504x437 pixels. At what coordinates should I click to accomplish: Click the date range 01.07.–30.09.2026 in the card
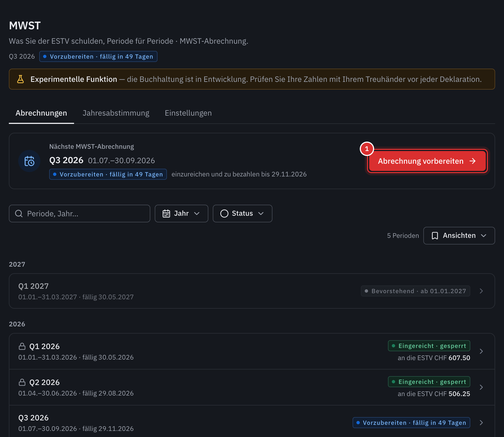[121, 160]
